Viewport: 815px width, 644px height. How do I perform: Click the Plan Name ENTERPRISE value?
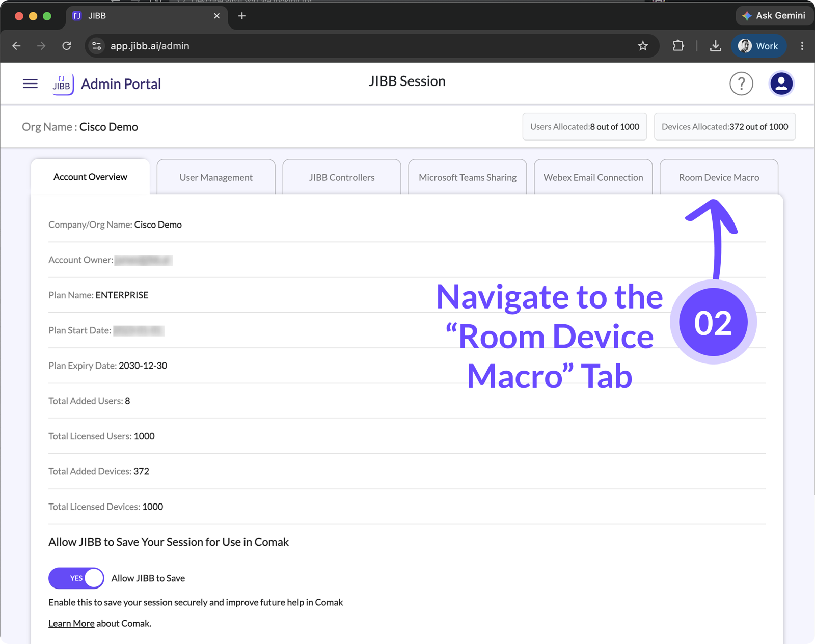pos(122,295)
